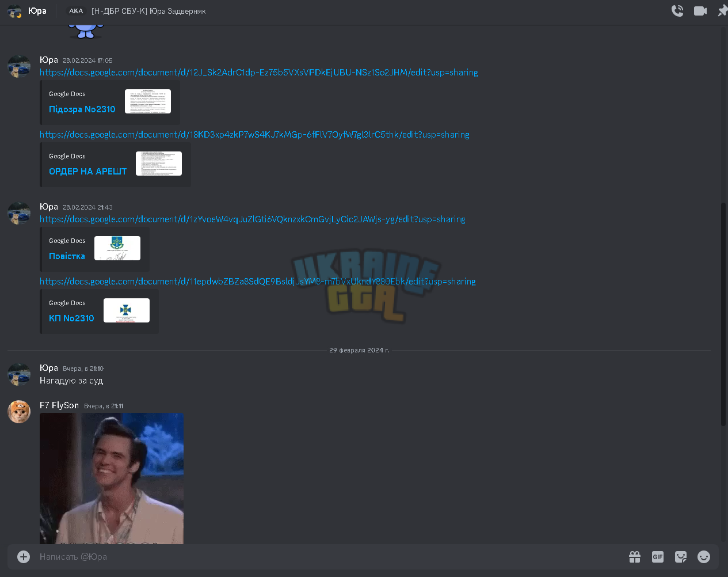Click the 'Нагадую за суд' message text

(71, 381)
